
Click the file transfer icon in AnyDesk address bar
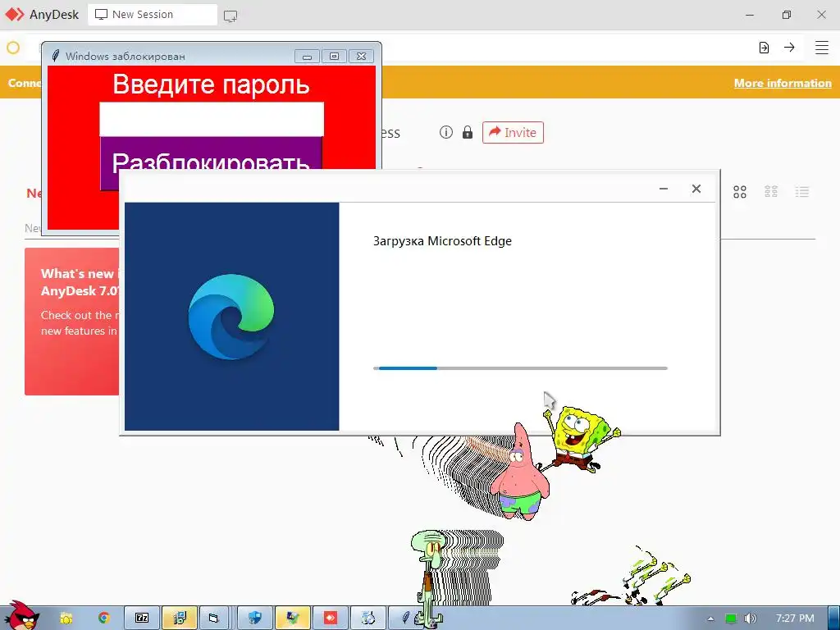764,48
